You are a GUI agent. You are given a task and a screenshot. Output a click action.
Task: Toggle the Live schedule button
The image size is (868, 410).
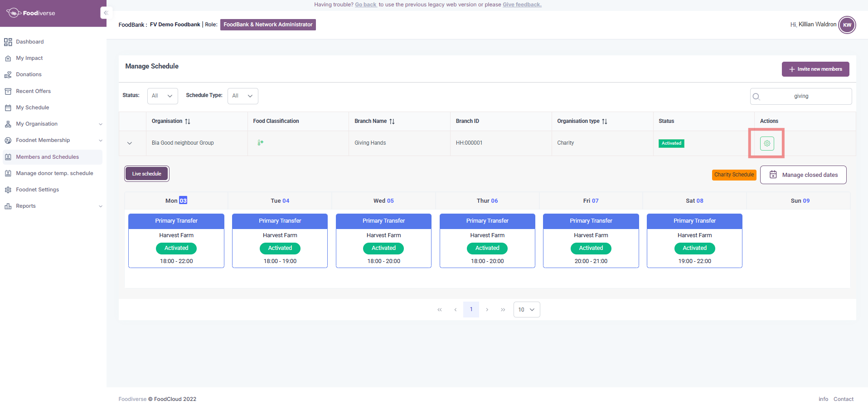(147, 174)
